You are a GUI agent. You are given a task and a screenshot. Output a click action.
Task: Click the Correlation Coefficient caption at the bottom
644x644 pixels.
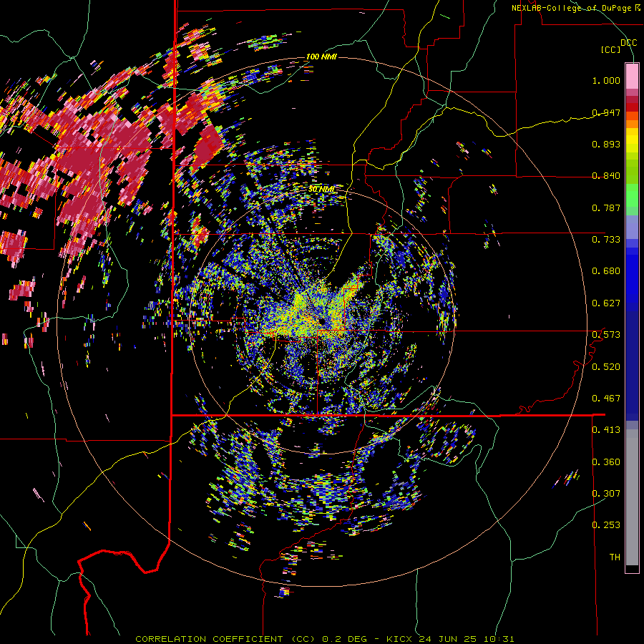pyautogui.click(x=325, y=639)
